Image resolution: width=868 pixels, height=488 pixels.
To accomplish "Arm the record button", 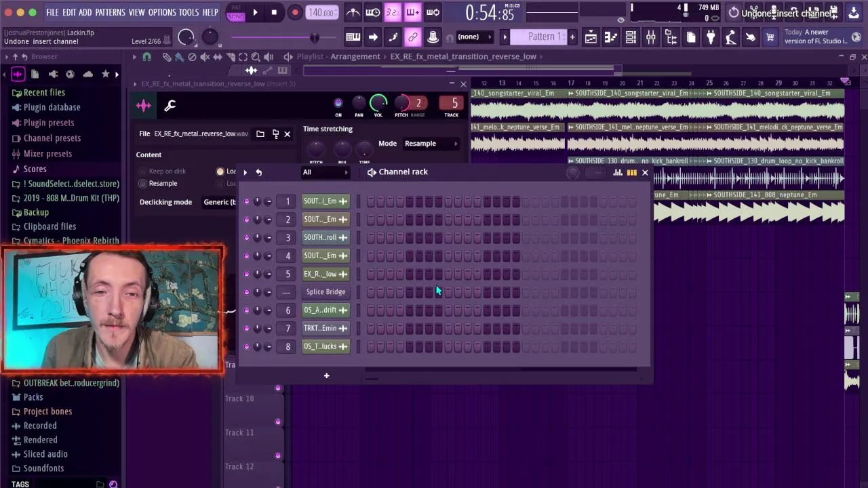I will 295,12.
